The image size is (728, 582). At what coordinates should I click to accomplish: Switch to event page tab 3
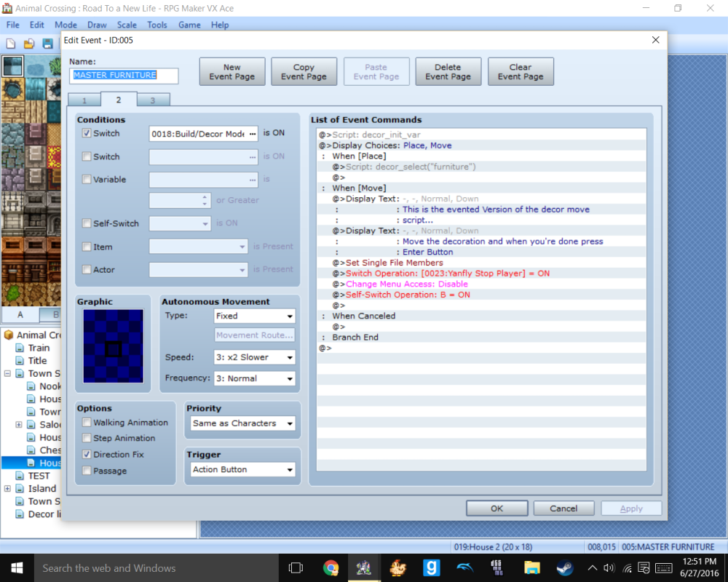click(x=153, y=100)
